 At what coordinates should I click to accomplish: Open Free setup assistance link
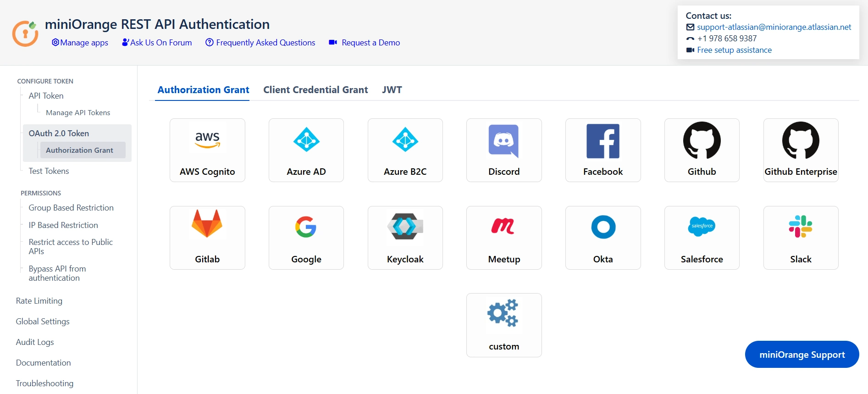click(x=734, y=50)
